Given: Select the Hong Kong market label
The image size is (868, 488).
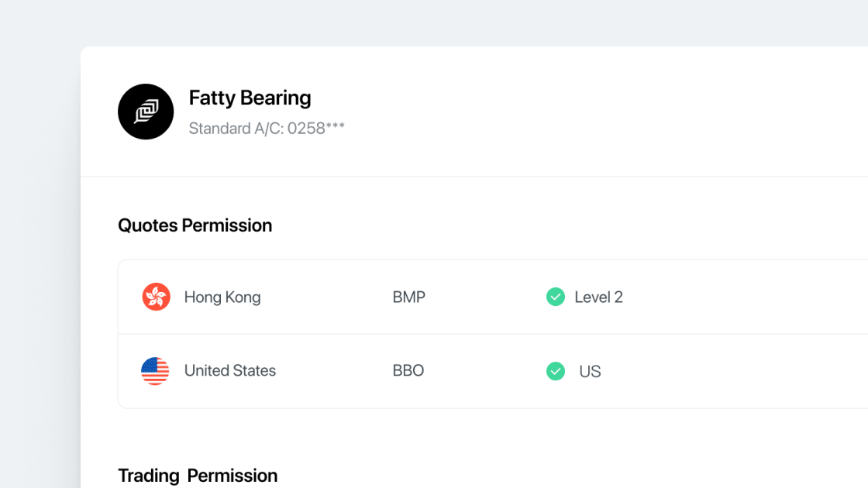Looking at the screenshot, I should [222, 297].
